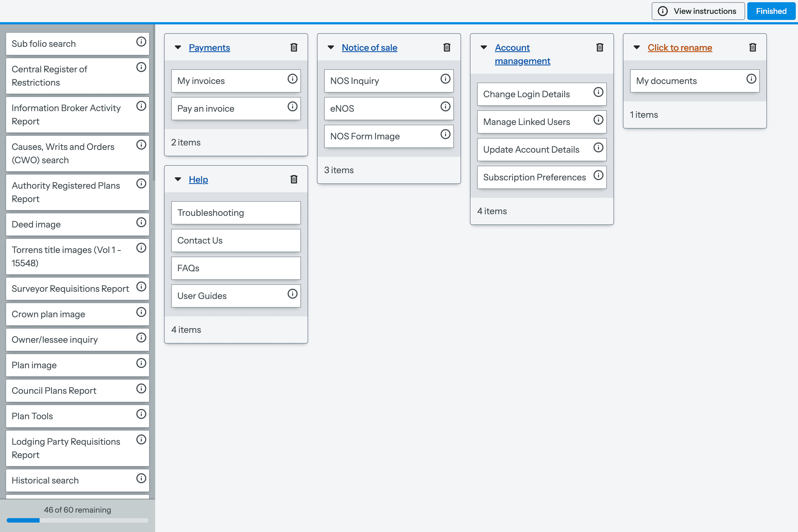The height and width of the screenshot is (532, 798).
Task: Delete the Notice of sale category
Action: tap(447, 47)
